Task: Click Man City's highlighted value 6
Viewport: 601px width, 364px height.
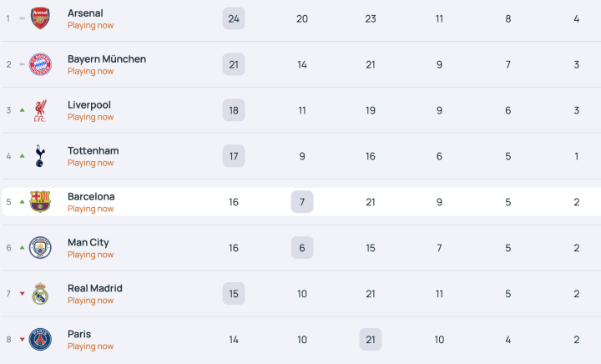Action: point(302,248)
